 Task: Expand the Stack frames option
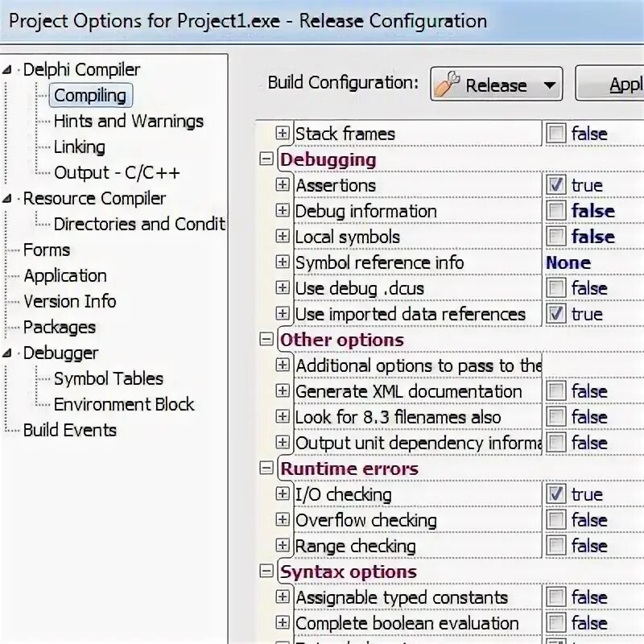coord(282,134)
